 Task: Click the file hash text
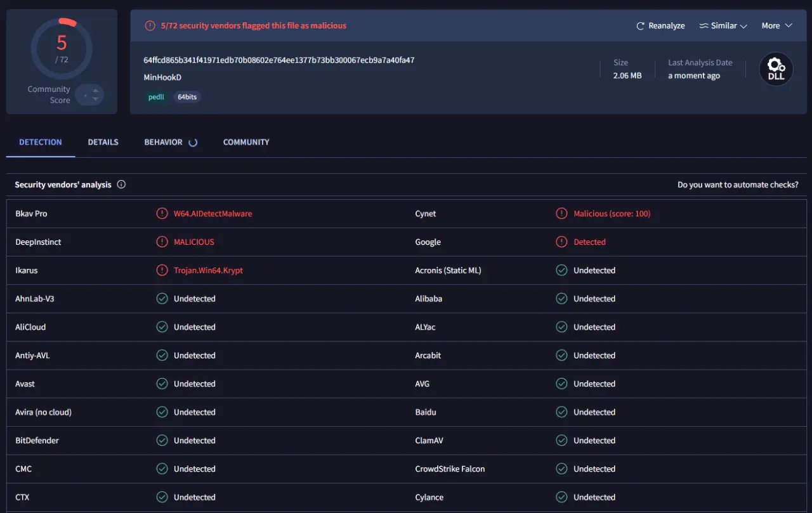click(x=279, y=60)
